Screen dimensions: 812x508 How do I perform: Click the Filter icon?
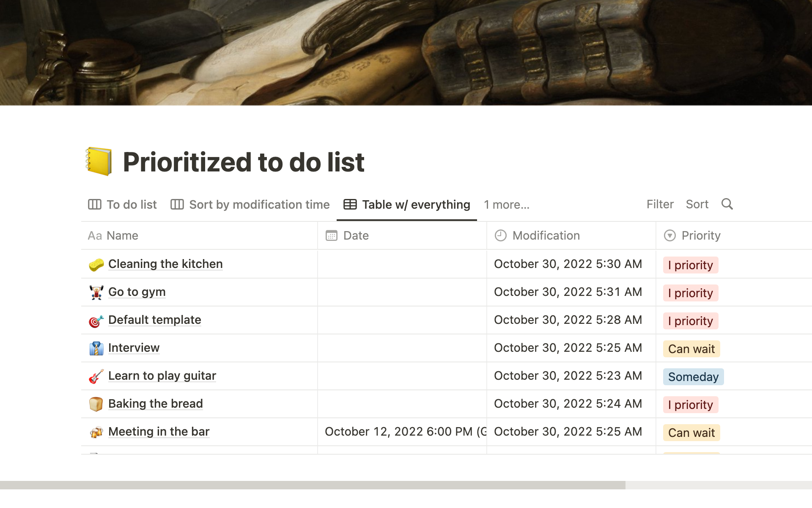660,204
